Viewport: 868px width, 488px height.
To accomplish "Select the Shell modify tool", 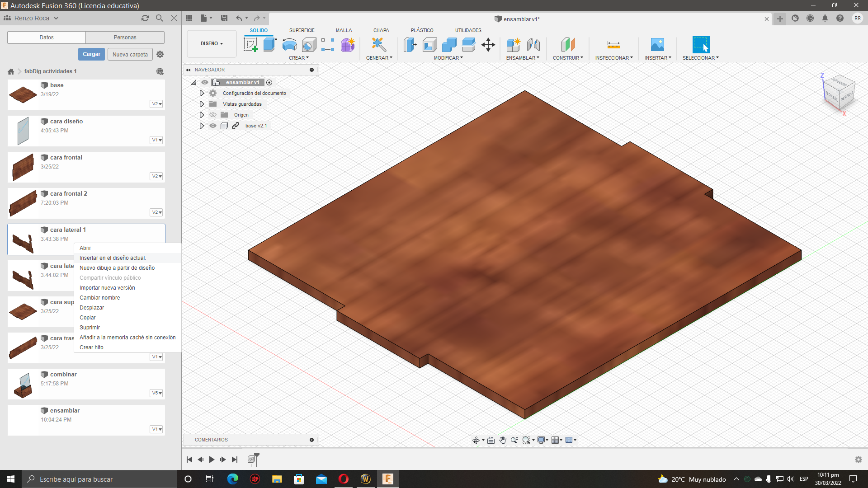I will tap(429, 45).
